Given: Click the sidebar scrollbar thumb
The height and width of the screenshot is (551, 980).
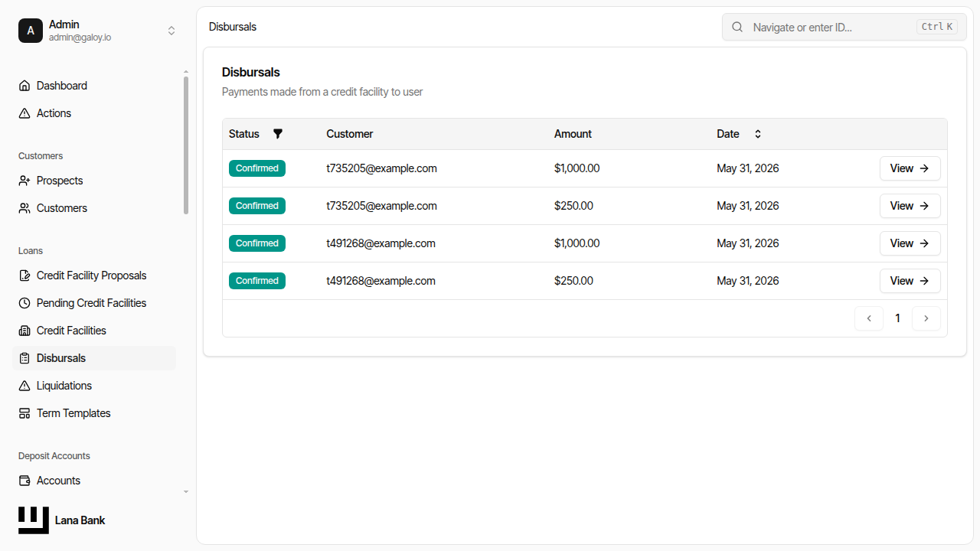Looking at the screenshot, I should click(x=186, y=145).
